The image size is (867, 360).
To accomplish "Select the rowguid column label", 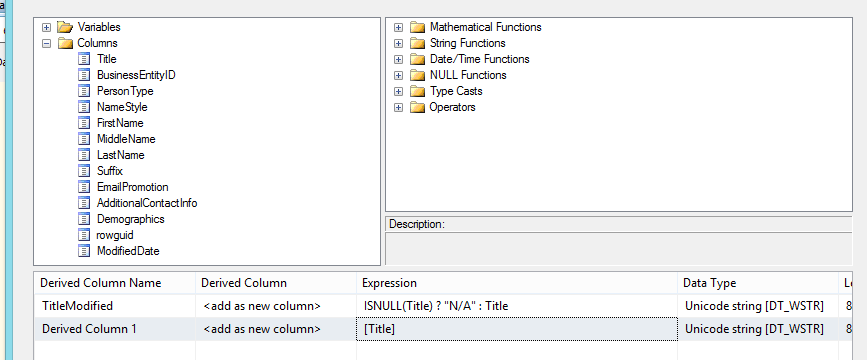I will pos(115,235).
